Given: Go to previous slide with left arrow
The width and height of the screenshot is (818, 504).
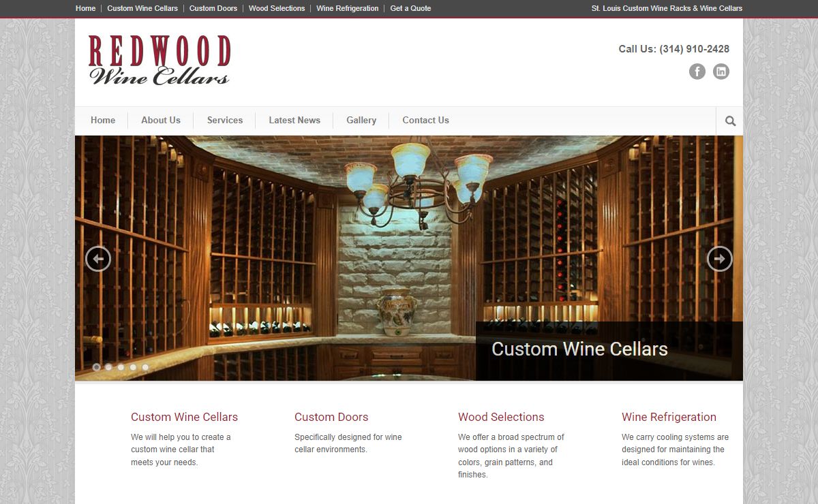Looking at the screenshot, I should pos(98,259).
